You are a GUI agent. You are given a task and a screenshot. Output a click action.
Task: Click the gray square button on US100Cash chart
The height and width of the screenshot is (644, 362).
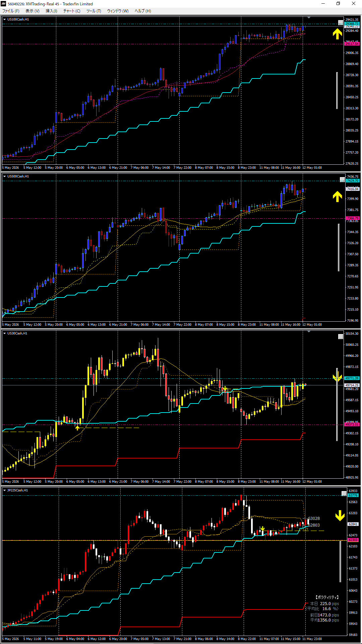coord(341,23)
